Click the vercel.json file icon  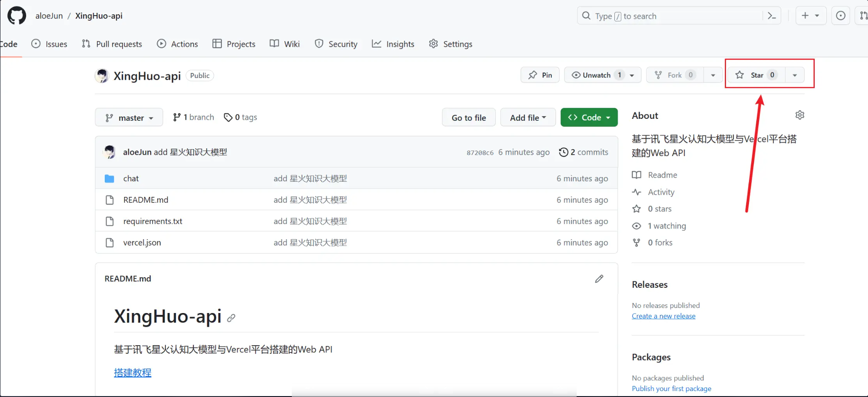pyautogui.click(x=109, y=242)
